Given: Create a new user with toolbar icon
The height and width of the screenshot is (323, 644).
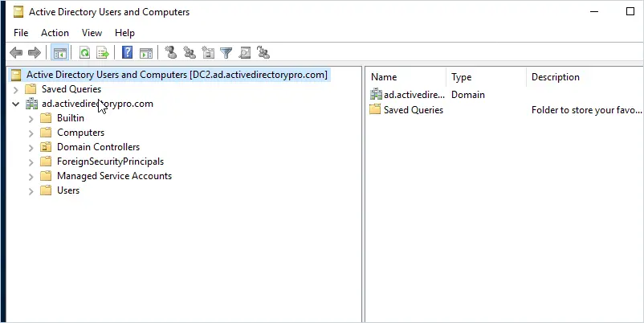Looking at the screenshot, I should (171, 52).
